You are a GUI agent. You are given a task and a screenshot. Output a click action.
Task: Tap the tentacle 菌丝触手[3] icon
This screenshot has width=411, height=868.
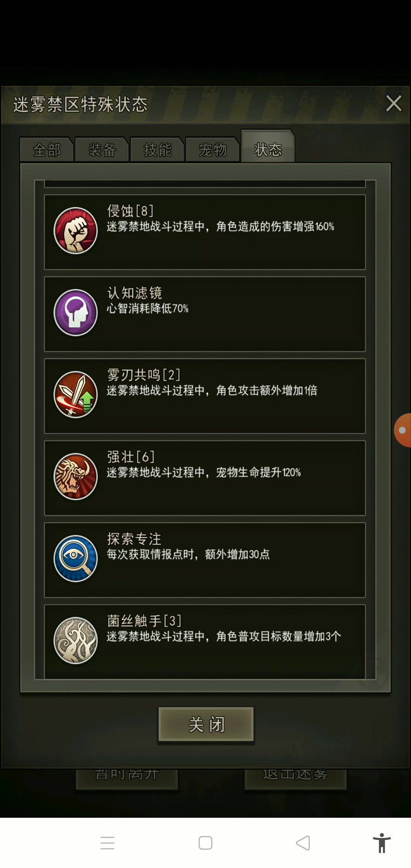click(76, 641)
